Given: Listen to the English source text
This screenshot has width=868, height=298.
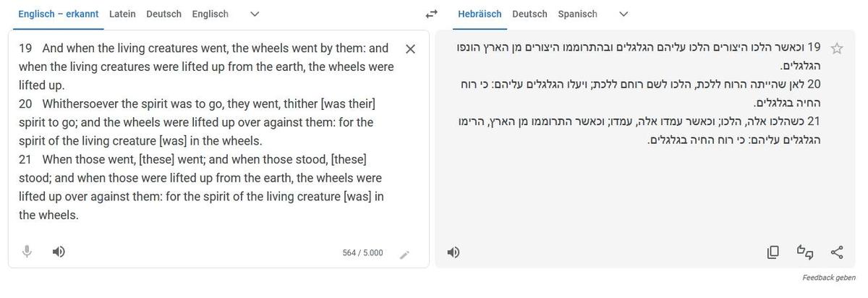Looking at the screenshot, I should point(59,252).
